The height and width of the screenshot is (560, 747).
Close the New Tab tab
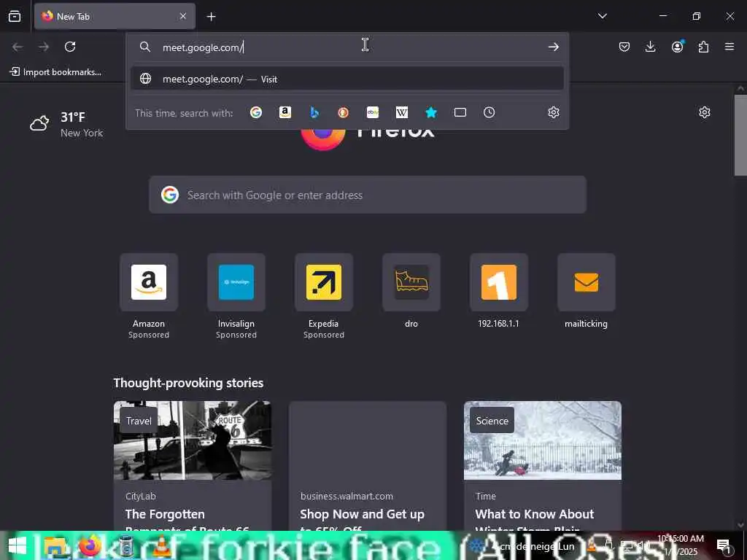[x=183, y=16]
